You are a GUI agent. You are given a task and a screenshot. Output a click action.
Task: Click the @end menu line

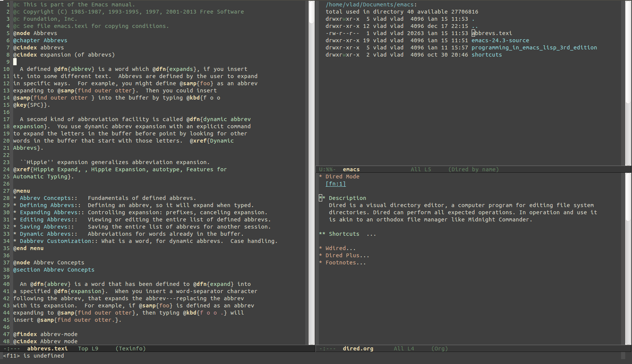[x=28, y=248]
